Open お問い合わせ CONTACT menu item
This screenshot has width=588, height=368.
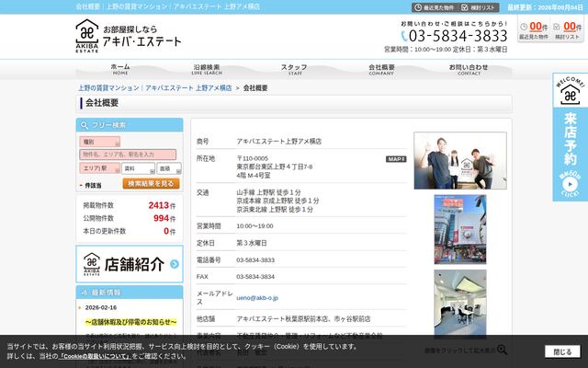(x=469, y=70)
